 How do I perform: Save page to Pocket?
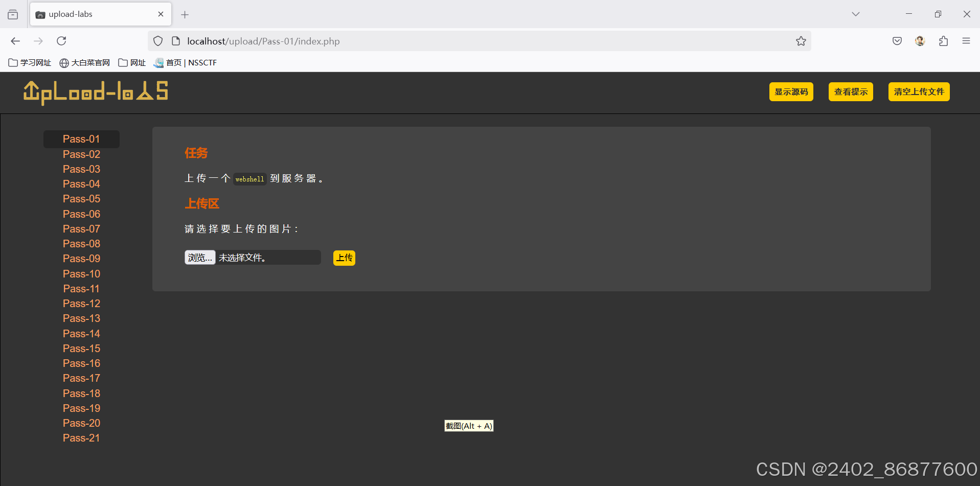tap(897, 41)
